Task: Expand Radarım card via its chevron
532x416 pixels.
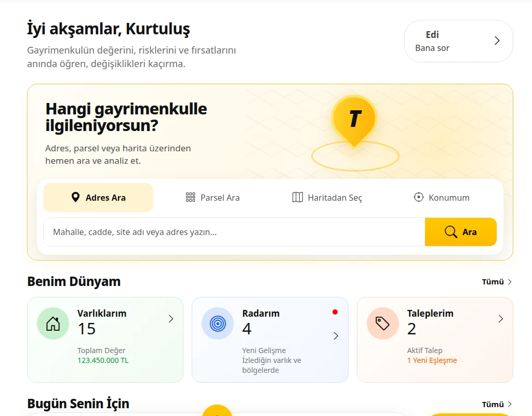Action: 336,336
